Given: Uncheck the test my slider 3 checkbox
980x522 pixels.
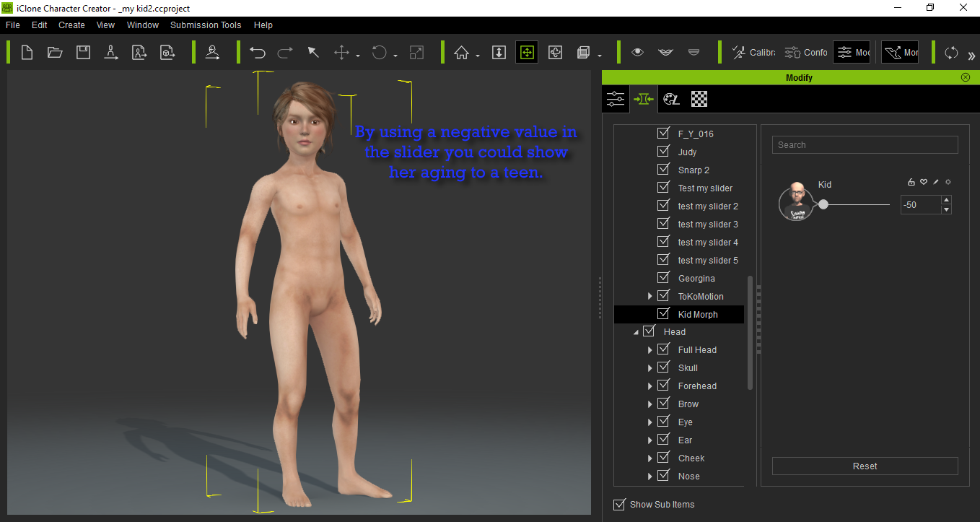Looking at the screenshot, I should pos(663,224).
